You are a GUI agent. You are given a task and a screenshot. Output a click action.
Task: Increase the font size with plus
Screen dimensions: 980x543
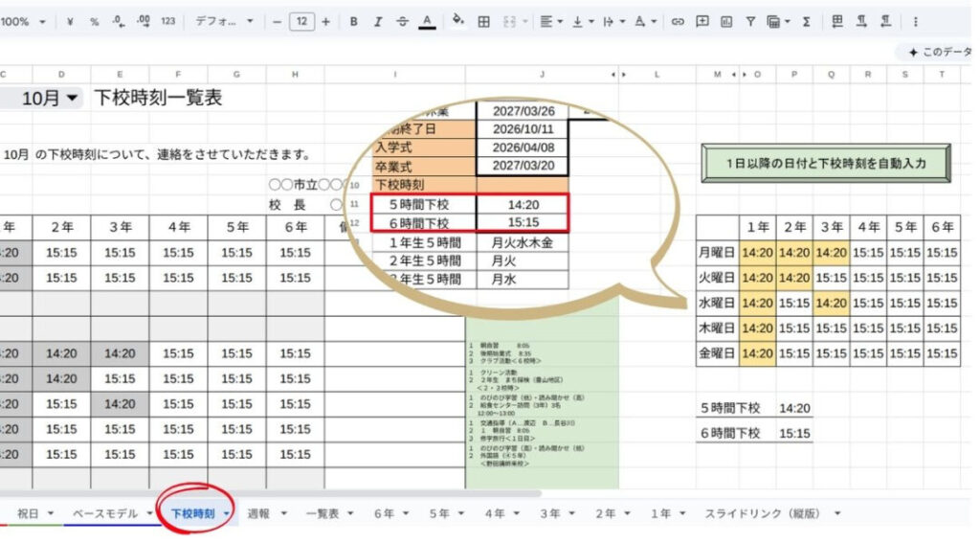[x=325, y=21]
